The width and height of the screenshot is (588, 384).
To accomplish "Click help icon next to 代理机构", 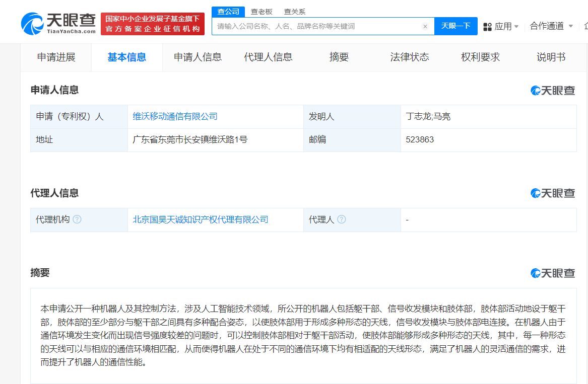I will pyautogui.click(x=77, y=219).
